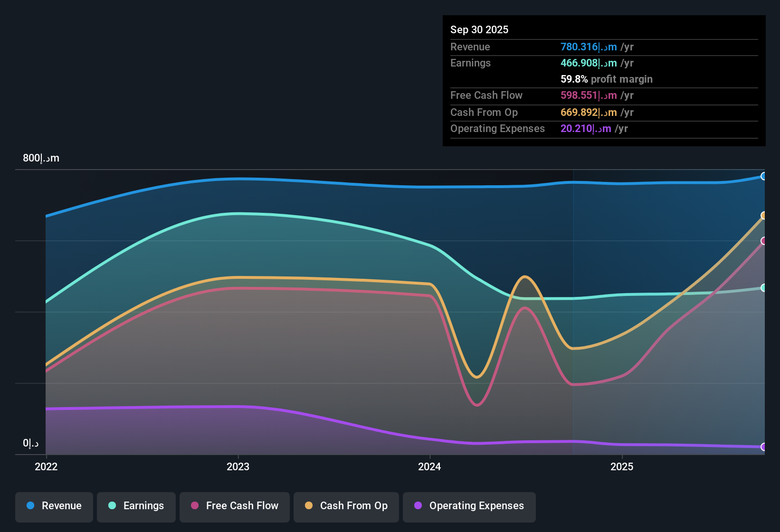Expand the Operating Expenses legend item
The image size is (780, 532).
pyautogui.click(x=469, y=506)
